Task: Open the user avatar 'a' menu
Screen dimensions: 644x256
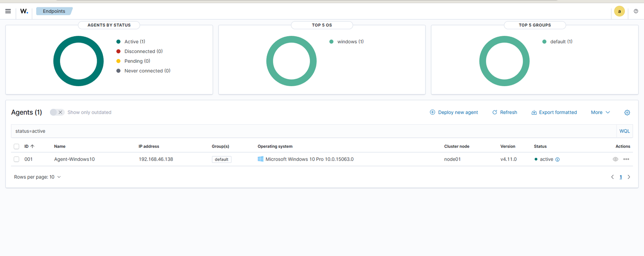Action: [x=619, y=11]
